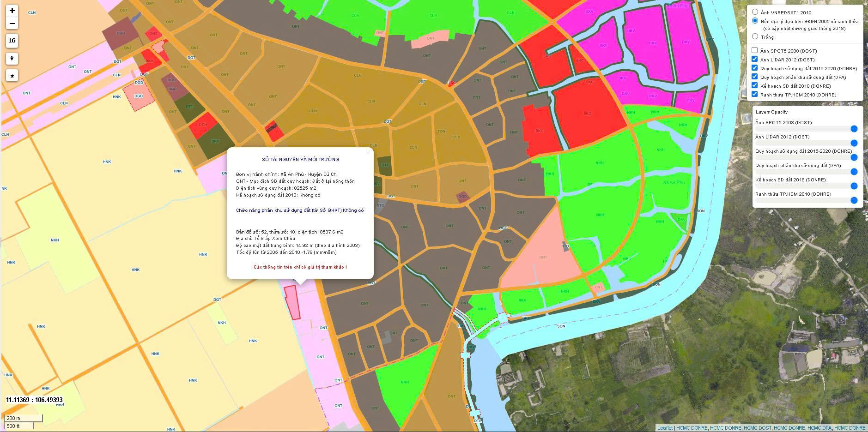
Task: Disable Ranh thửa TP.HCM 2010 layer
Action: pos(754,94)
